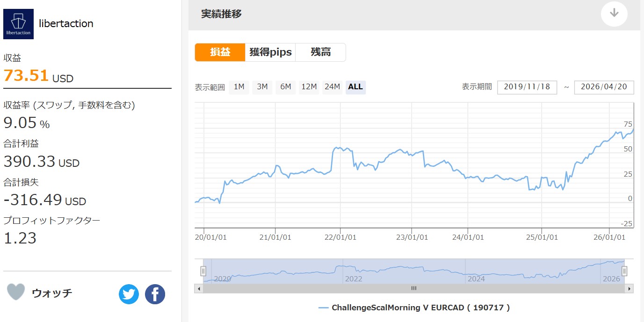Viewport: 644px width, 322px height.
Task: Select the 6M display range
Action: pyautogui.click(x=286, y=87)
